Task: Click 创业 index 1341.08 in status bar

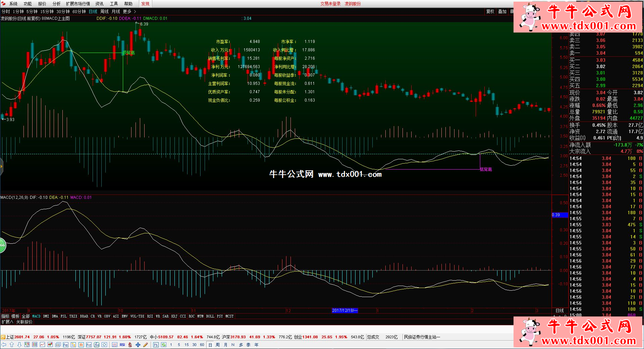Action: click(x=306, y=337)
